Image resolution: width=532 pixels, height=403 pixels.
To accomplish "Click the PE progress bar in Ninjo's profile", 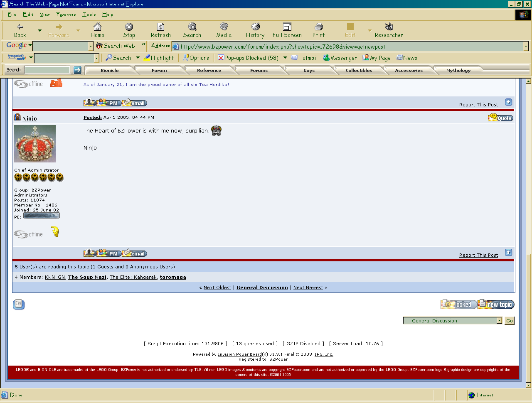I will (42, 216).
